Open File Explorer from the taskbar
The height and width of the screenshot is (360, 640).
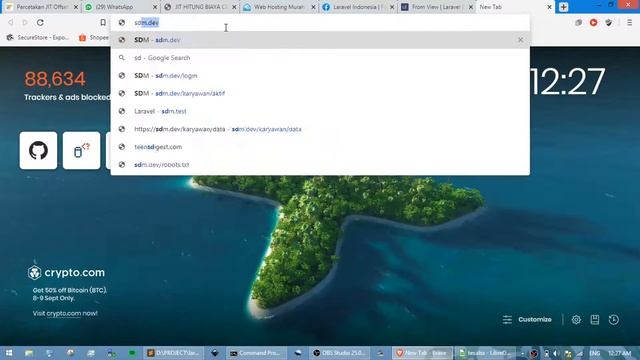[29, 353]
